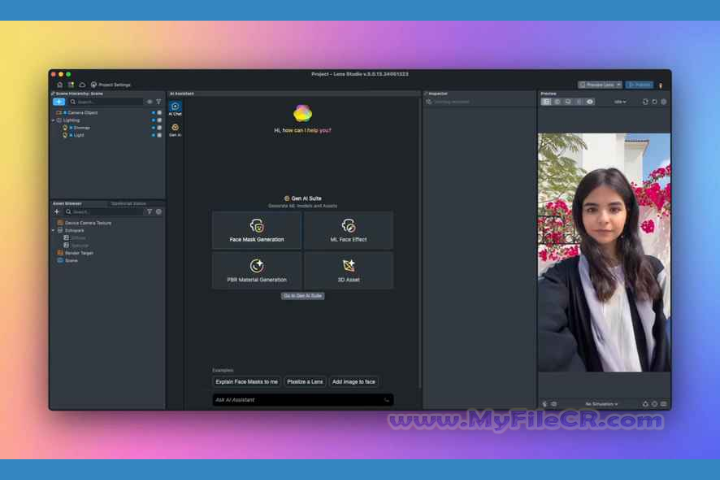
Task: Open Preview panel settings gear
Action: pos(664,102)
